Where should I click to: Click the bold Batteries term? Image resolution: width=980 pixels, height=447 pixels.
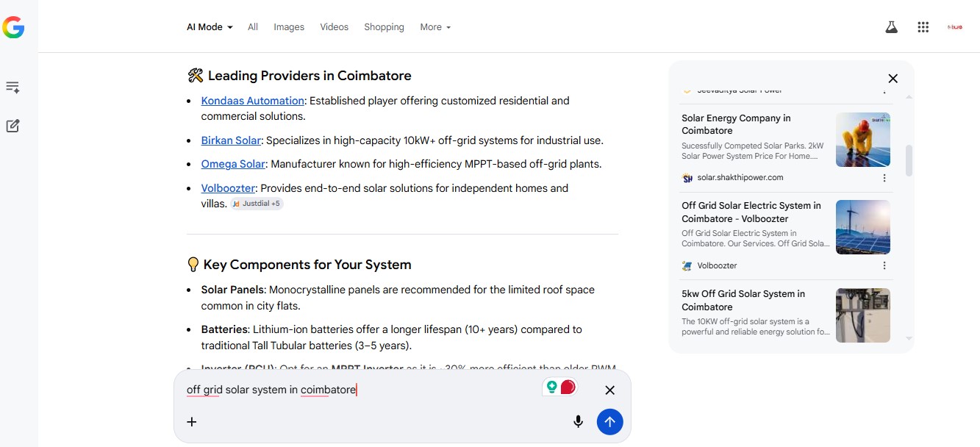pos(223,329)
